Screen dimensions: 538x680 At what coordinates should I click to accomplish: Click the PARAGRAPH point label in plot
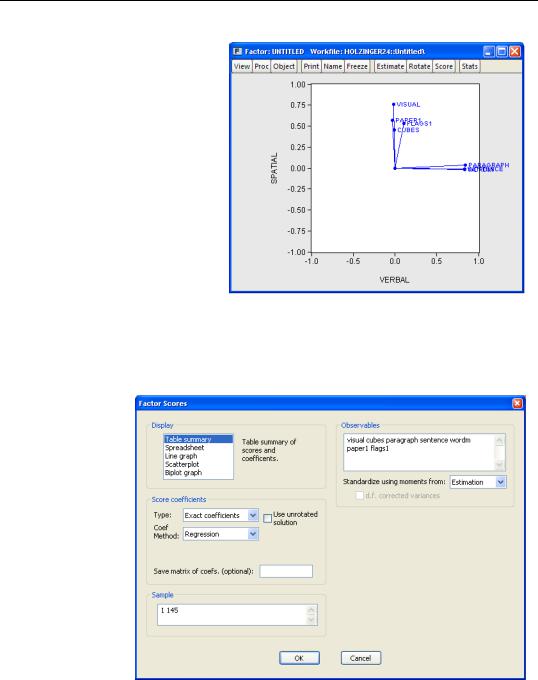(489, 165)
